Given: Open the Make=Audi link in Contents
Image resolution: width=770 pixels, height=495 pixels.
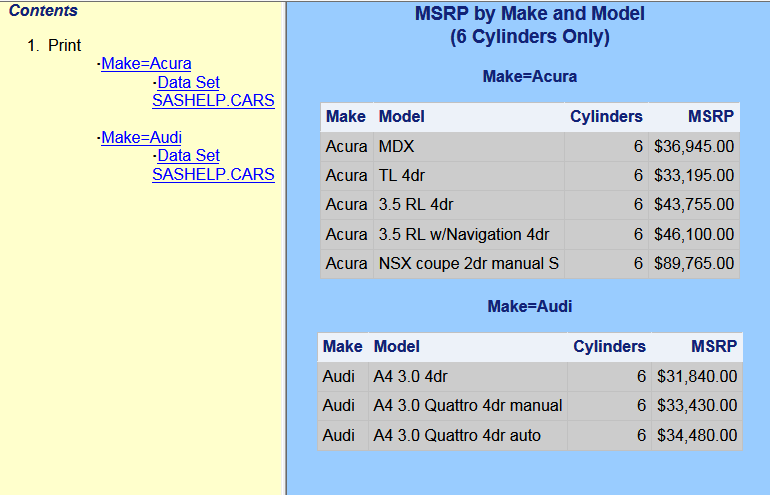Looking at the screenshot, I should [x=141, y=137].
